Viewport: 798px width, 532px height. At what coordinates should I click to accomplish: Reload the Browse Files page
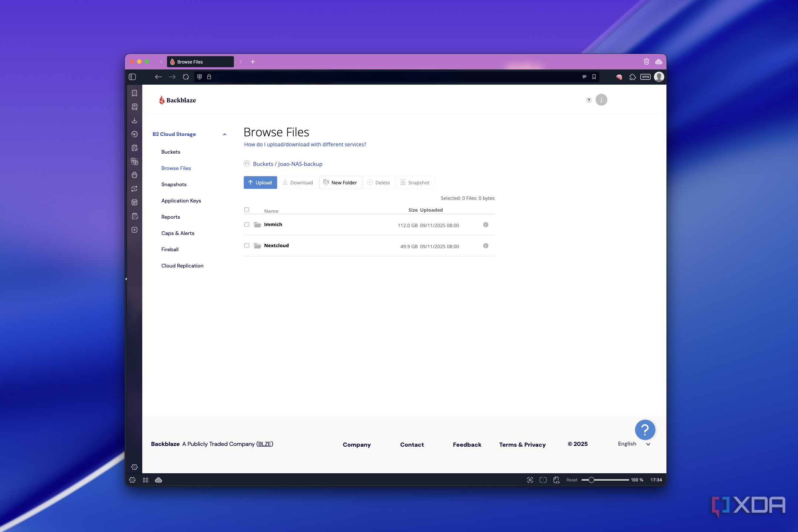click(x=186, y=77)
